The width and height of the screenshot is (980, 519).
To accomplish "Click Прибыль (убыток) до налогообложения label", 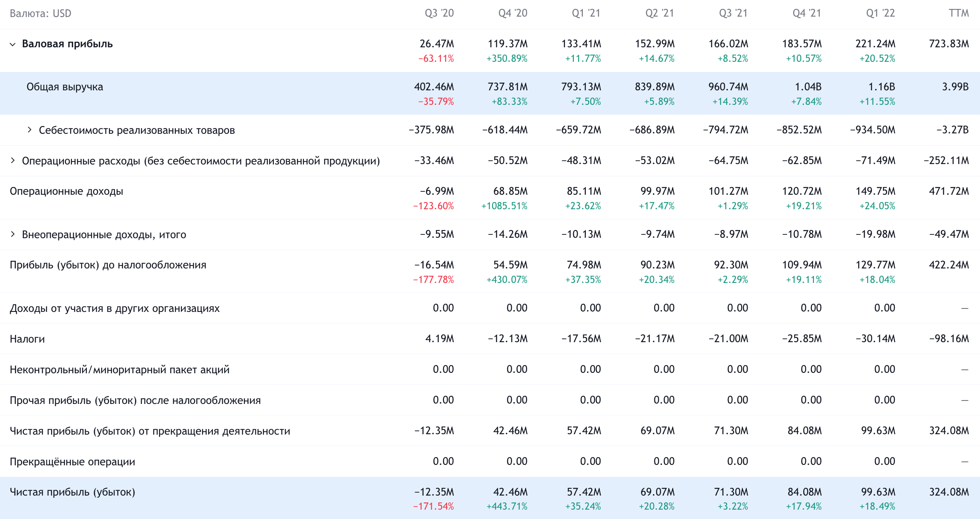I will click(x=108, y=265).
